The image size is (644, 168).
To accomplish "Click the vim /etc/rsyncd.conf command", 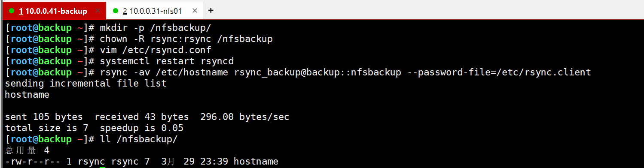I will click(x=156, y=50).
